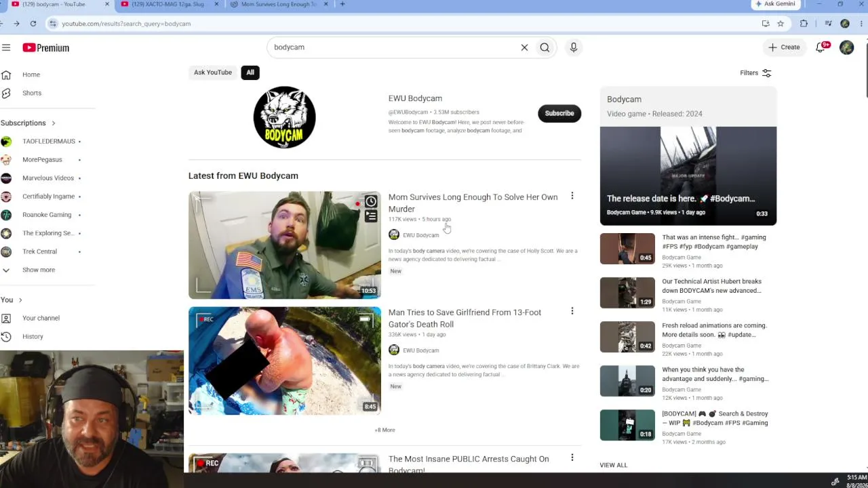Open the Certifiably Ingame subscription
This screenshot has width=868, height=488.
point(48,196)
